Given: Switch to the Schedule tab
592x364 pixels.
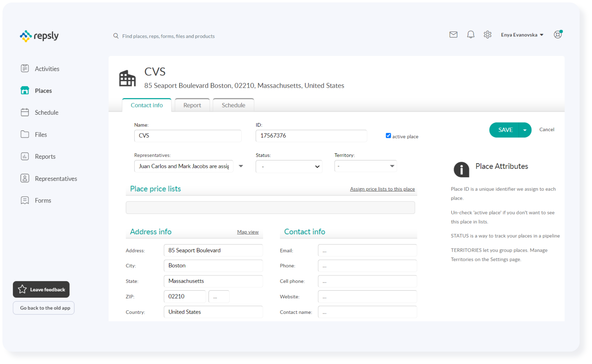Looking at the screenshot, I should click(x=233, y=105).
